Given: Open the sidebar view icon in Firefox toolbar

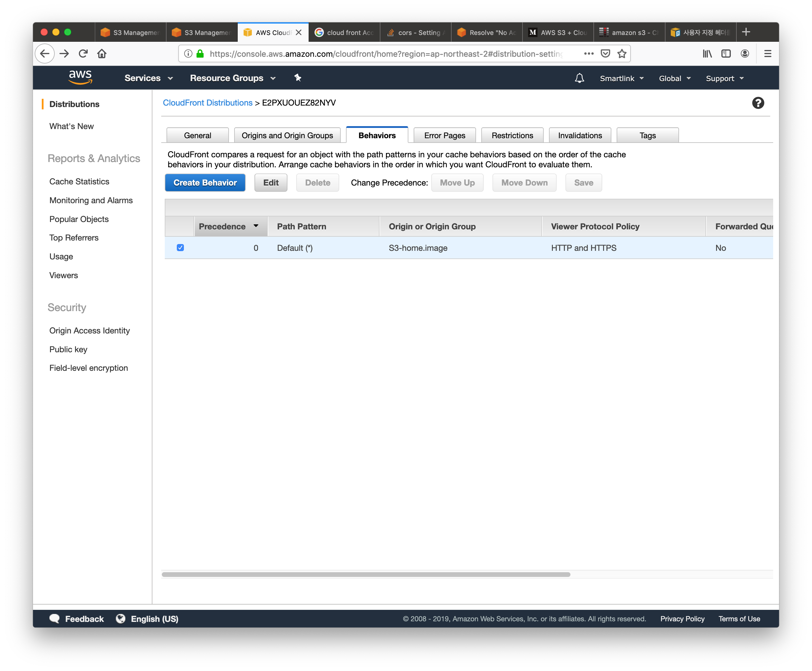Looking at the screenshot, I should tap(726, 54).
